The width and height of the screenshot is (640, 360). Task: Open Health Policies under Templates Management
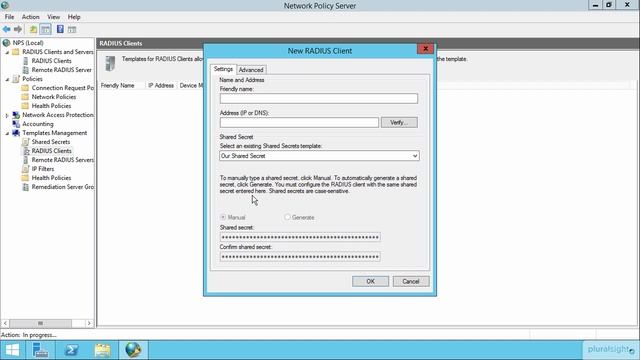tap(51, 178)
